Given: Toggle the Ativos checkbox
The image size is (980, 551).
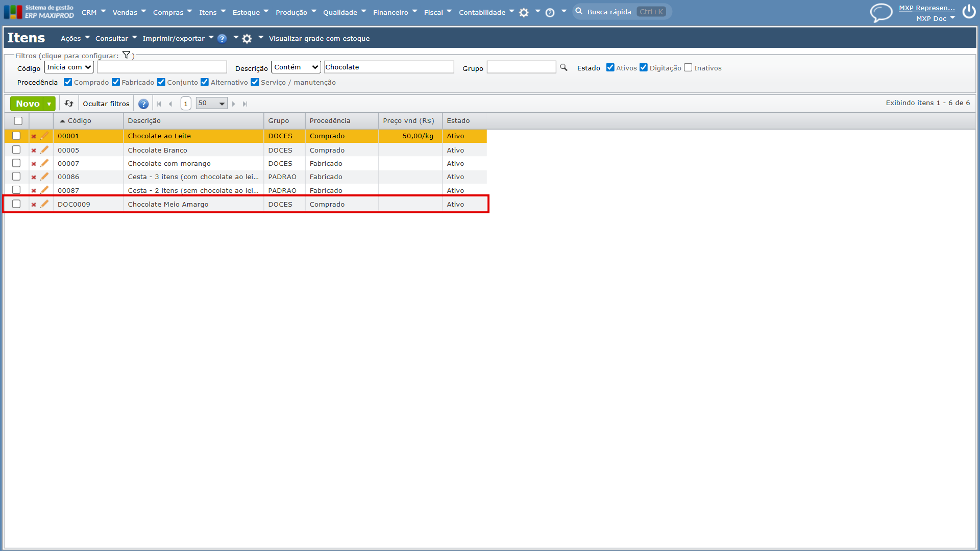Looking at the screenshot, I should point(610,67).
